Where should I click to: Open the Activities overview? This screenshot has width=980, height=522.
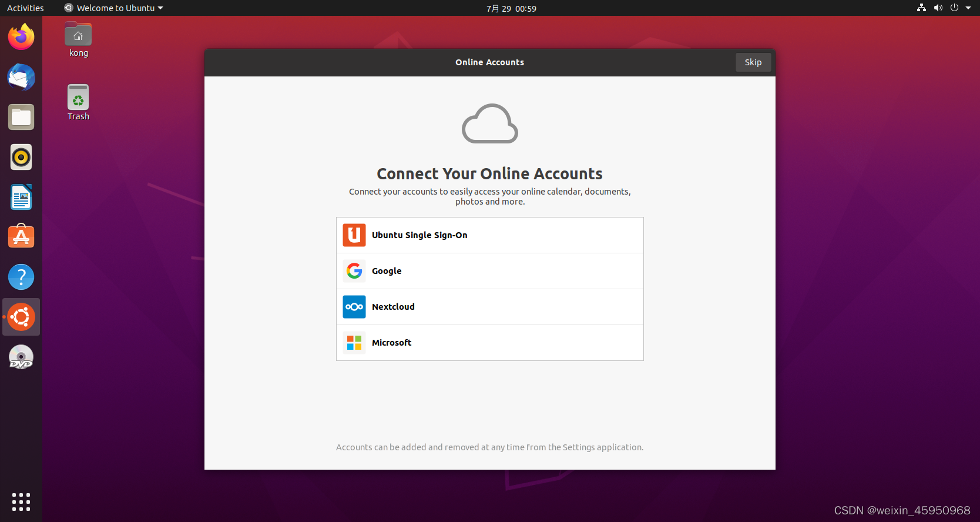click(x=25, y=8)
